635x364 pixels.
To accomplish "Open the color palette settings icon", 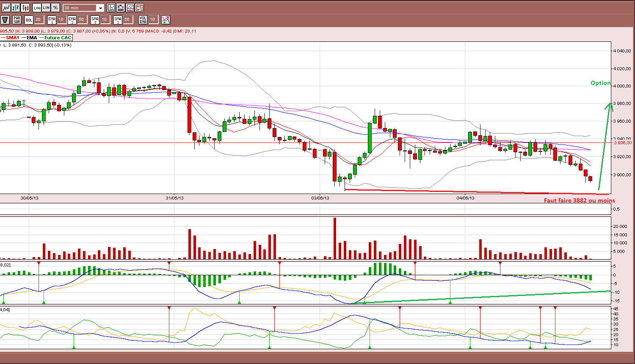I will [x=121, y=8].
